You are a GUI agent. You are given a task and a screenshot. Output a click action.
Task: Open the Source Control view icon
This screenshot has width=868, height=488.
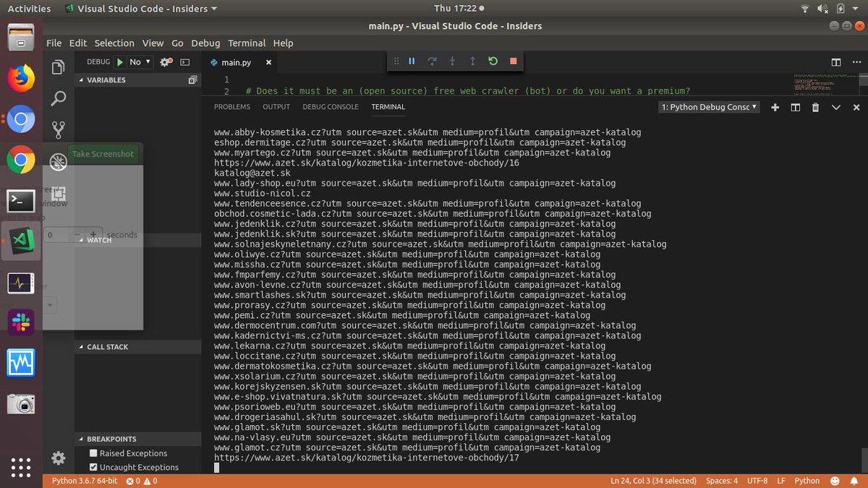59,130
